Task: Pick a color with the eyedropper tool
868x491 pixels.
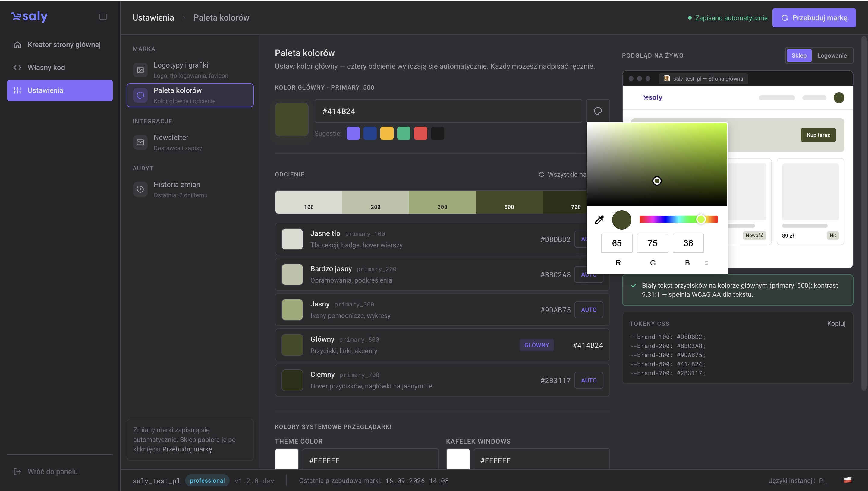Action: point(599,220)
